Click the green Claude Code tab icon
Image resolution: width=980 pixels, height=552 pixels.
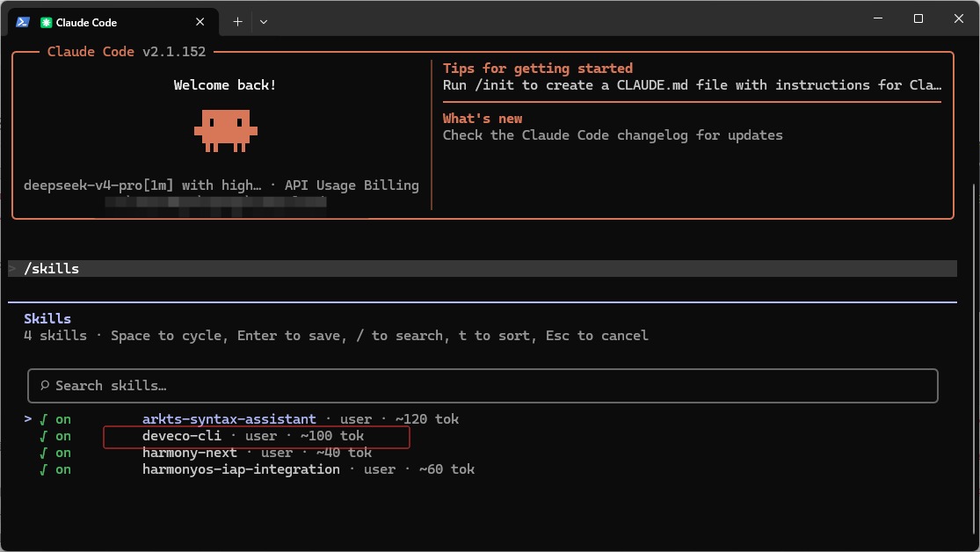[46, 23]
